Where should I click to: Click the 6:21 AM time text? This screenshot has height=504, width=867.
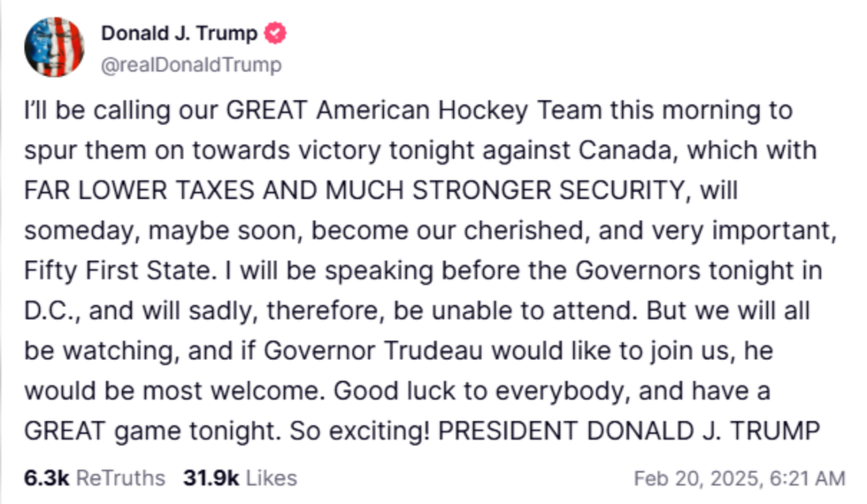tap(804, 478)
